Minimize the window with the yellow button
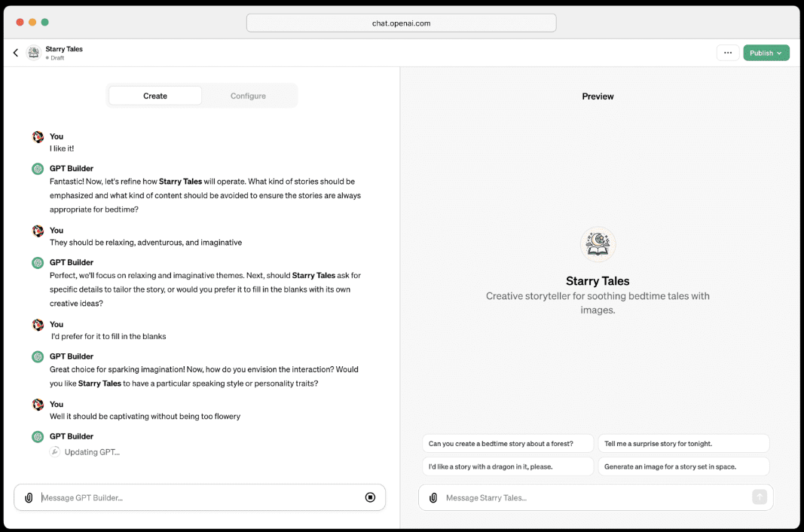This screenshot has width=804, height=532. click(x=32, y=22)
